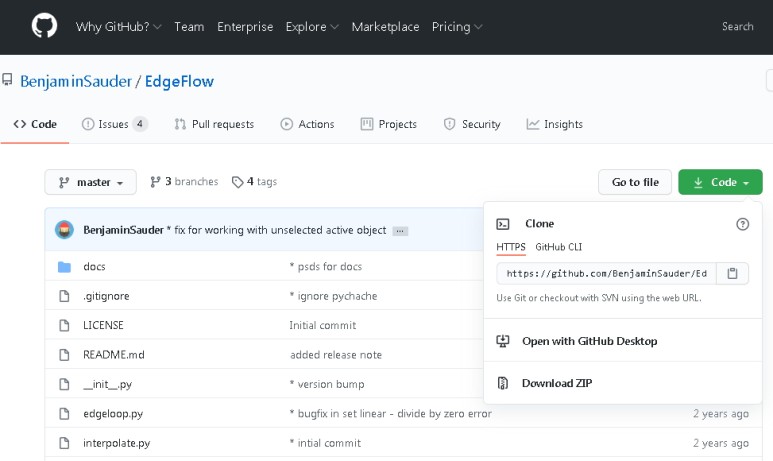Select the HTTPS clone tab

(511, 247)
